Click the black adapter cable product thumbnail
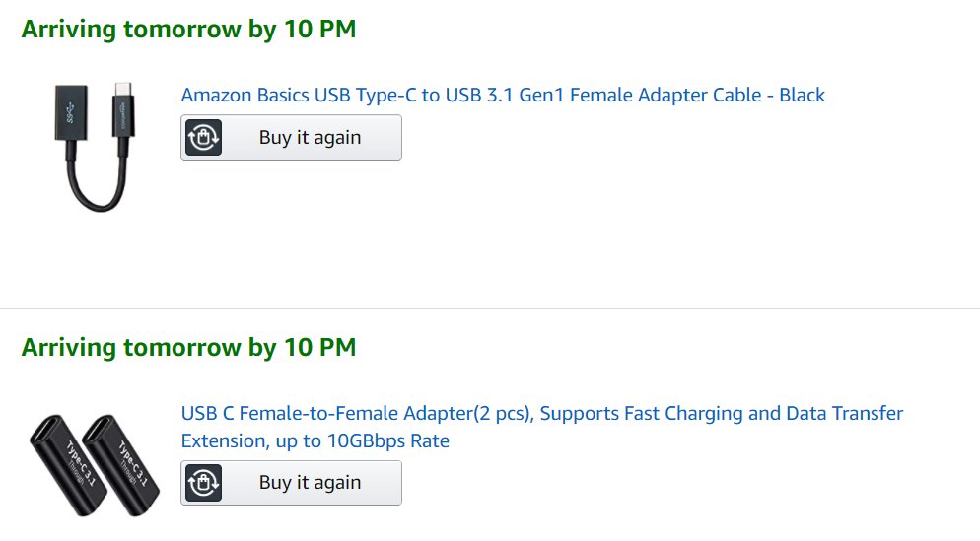 [x=95, y=147]
